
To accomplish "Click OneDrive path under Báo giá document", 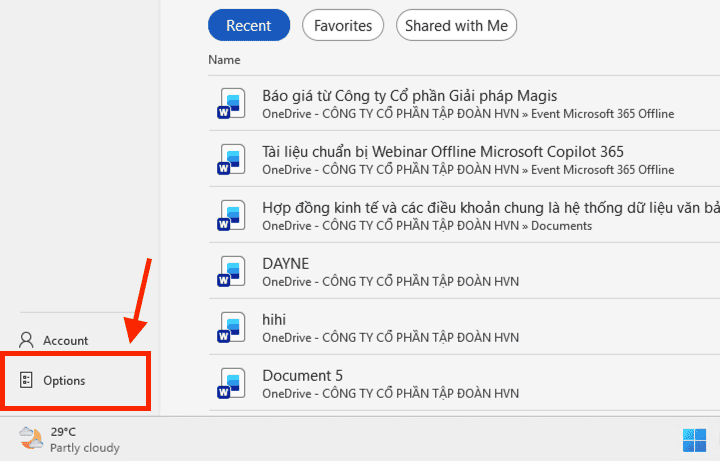I will coord(468,114).
